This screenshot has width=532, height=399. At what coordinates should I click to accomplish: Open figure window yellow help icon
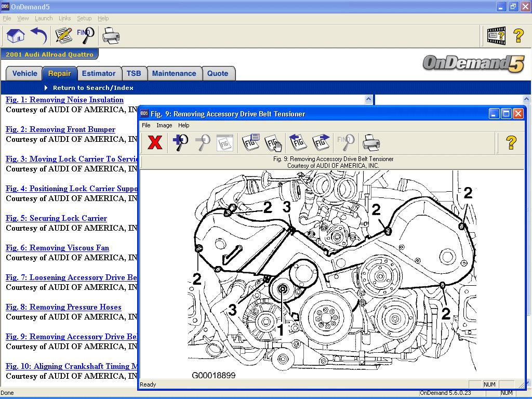[x=511, y=142]
